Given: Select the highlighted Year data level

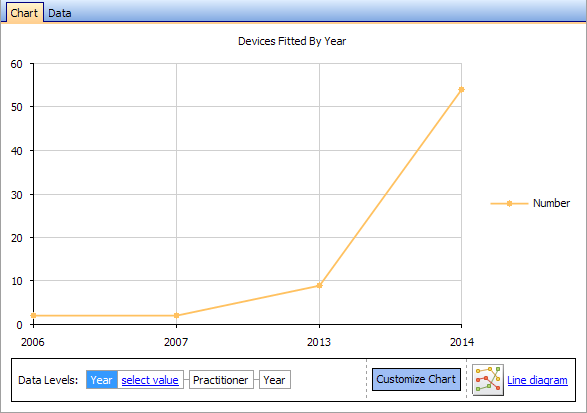Looking at the screenshot, I should 101,380.
